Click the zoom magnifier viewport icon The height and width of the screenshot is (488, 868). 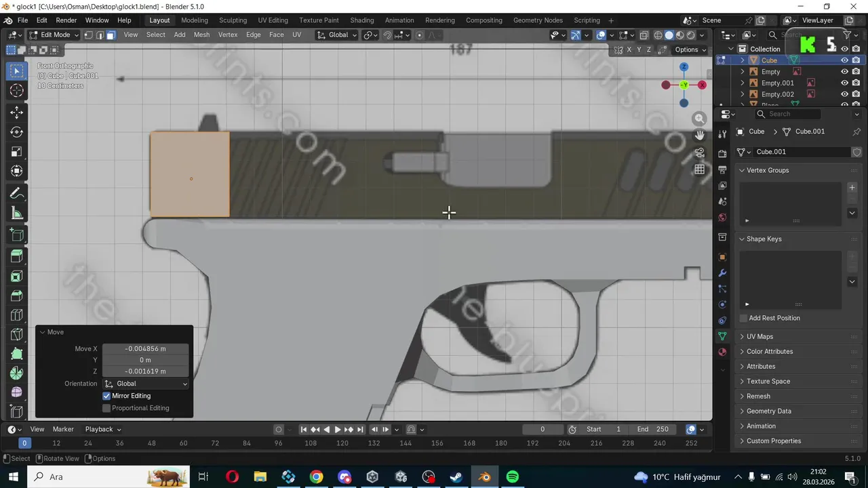pos(699,119)
